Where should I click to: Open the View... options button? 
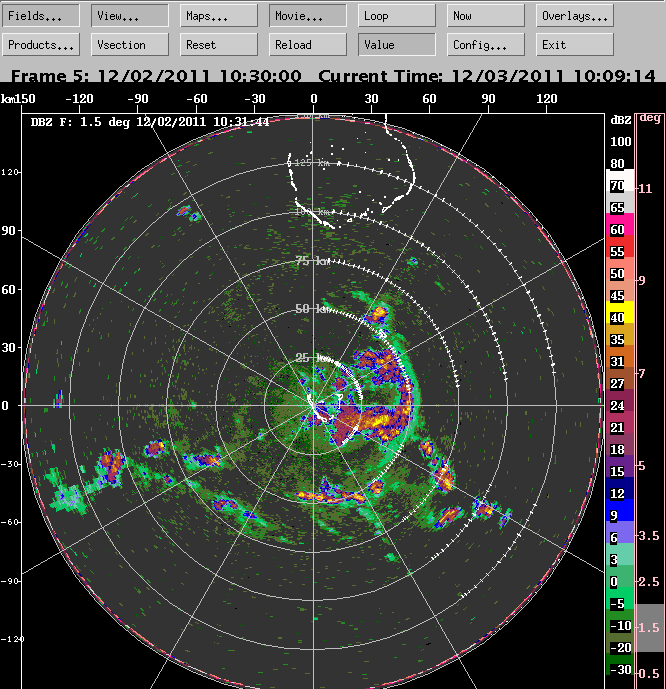(x=130, y=16)
